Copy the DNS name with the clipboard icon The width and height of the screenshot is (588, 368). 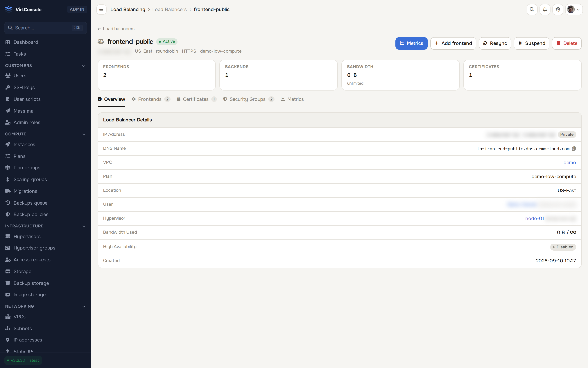[574, 148]
